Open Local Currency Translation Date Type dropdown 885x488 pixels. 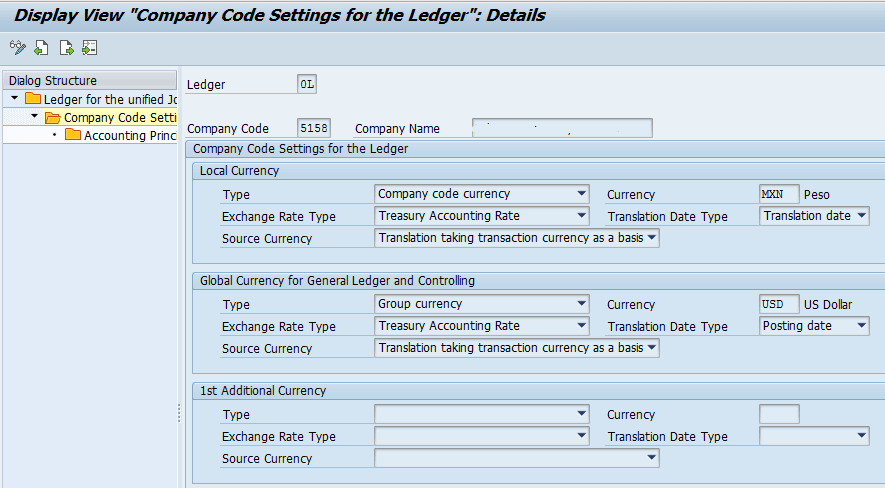click(x=862, y=215)
